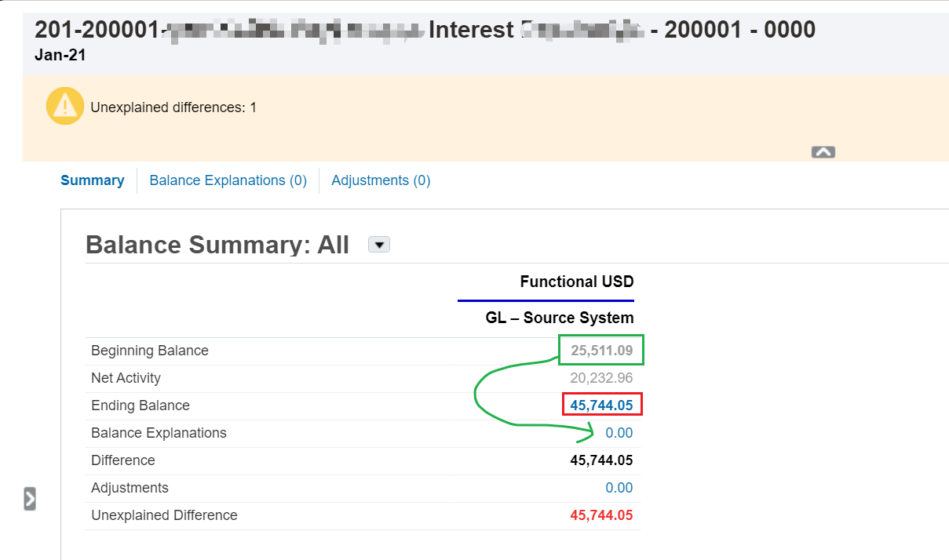Select the Summary tab
Screen dimensions: 949x560
coord(92,180)
